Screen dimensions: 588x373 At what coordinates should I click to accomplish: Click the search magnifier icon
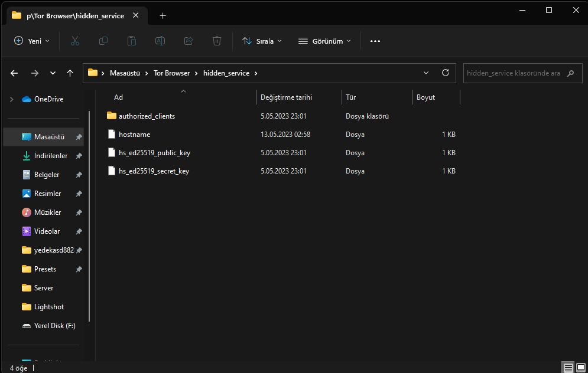tap(571, 73)
